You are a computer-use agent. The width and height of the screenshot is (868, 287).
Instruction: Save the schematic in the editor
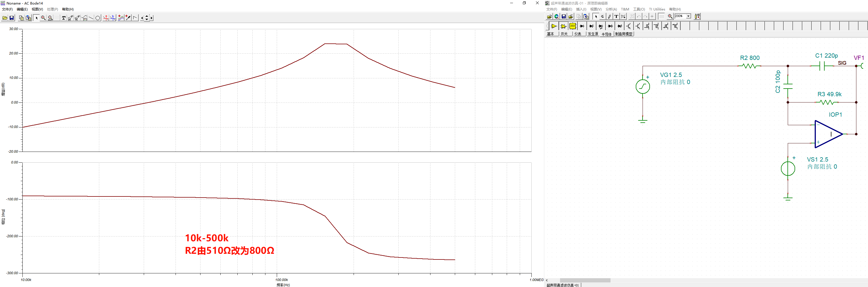[x=563, y=16]
